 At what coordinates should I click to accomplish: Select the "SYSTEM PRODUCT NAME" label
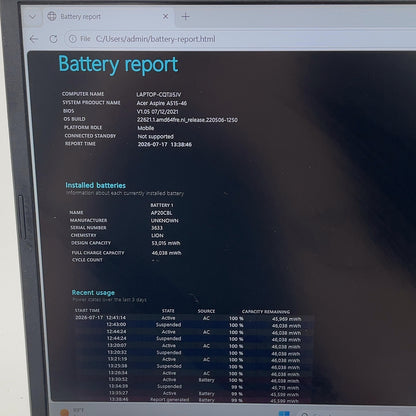pos(91,103)
